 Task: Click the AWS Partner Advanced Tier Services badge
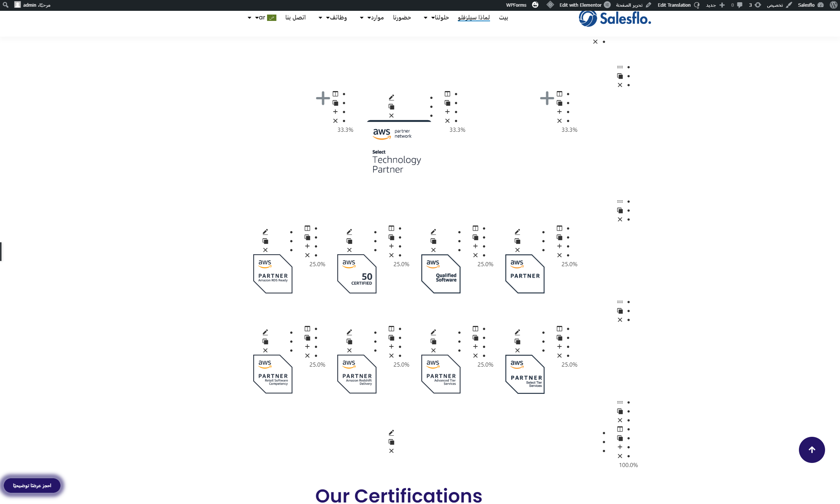[441, 374]
